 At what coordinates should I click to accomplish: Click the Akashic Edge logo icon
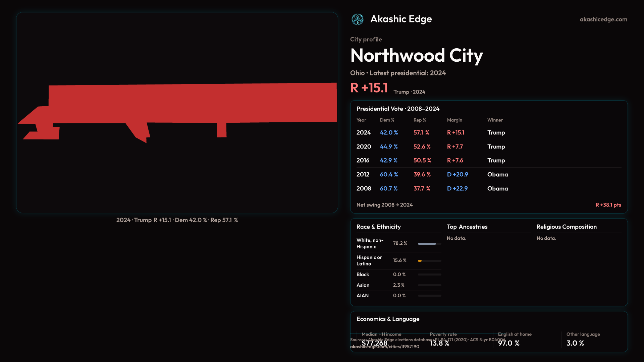357,19
